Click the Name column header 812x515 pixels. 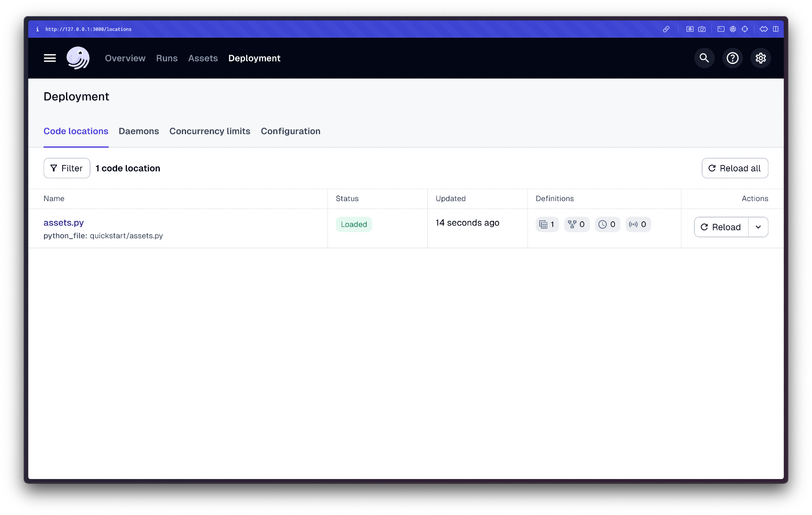pyautogui.click(x=54, y=198)
